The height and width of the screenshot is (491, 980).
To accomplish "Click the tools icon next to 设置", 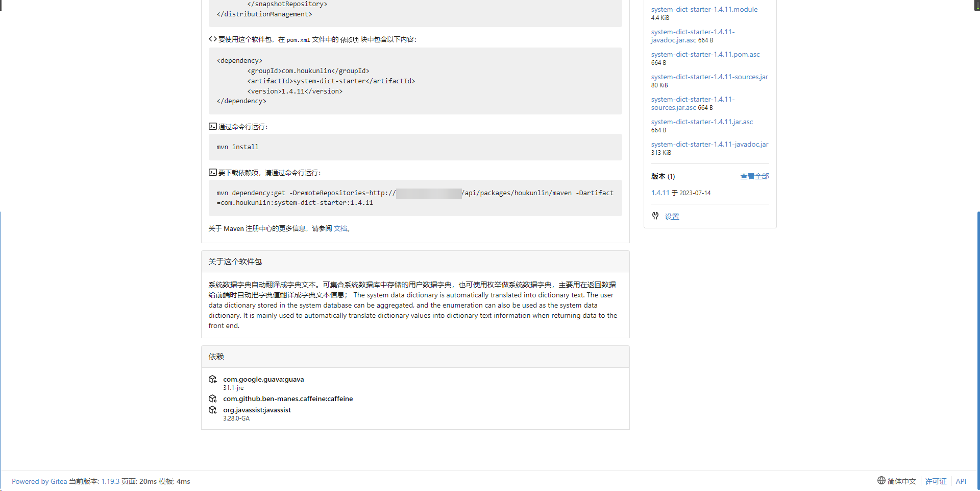I will coord(655,216).
